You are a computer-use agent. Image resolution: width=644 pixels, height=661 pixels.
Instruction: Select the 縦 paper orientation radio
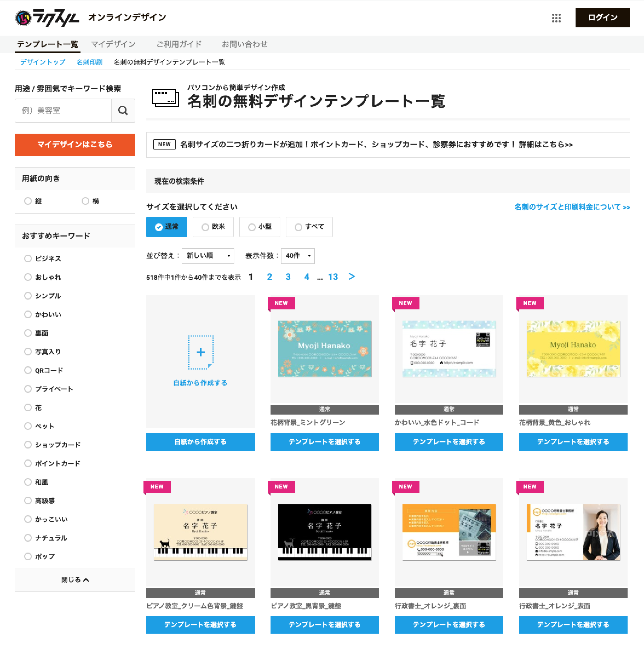point(28,201)
